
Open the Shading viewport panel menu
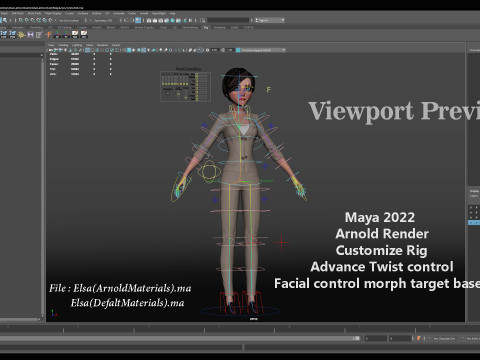63,45
